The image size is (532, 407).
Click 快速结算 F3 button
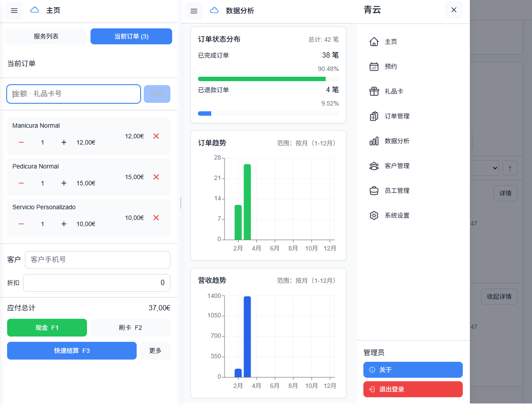pos(71,351)
